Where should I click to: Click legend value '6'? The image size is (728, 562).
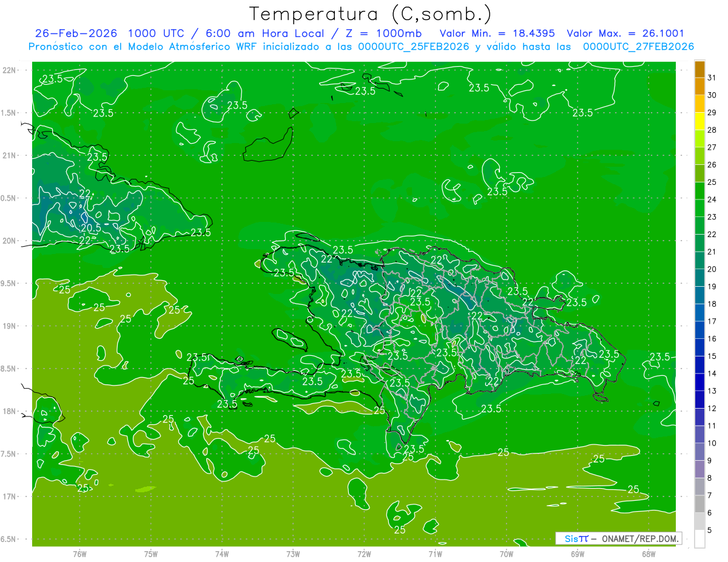710,513
